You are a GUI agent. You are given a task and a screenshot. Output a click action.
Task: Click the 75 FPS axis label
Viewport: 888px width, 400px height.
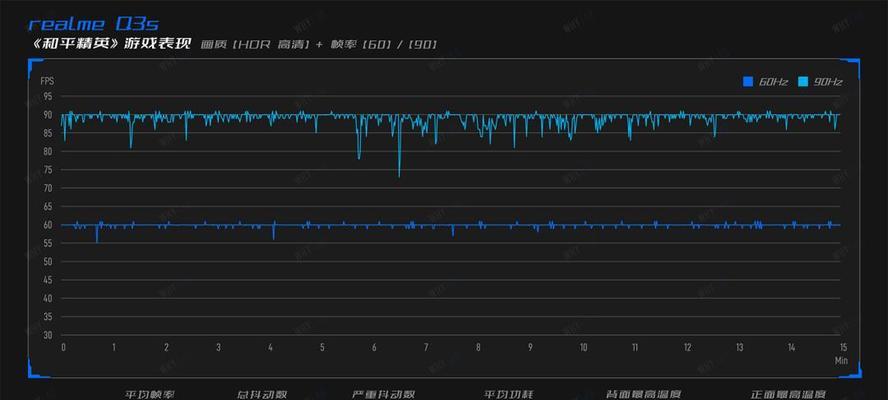(48, 170)
